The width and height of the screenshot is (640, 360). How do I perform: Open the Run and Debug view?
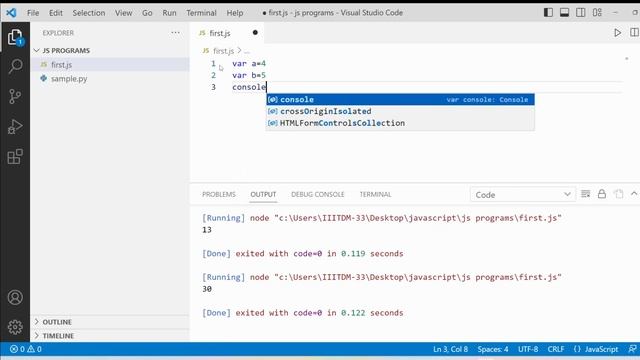coord(15,127)
